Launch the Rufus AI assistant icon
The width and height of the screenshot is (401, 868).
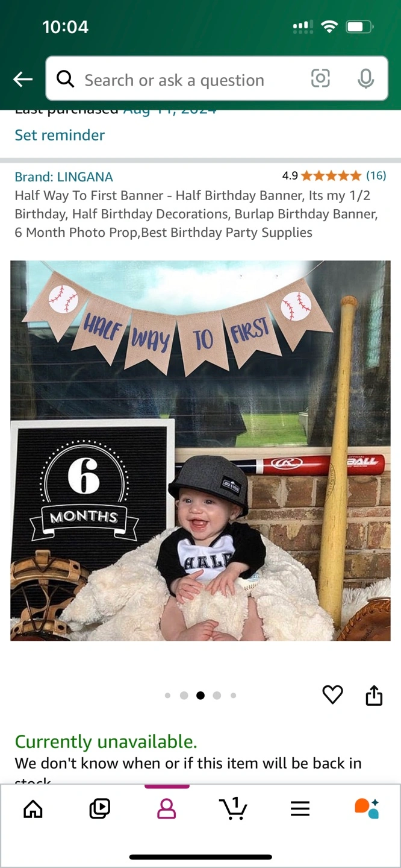367,808
